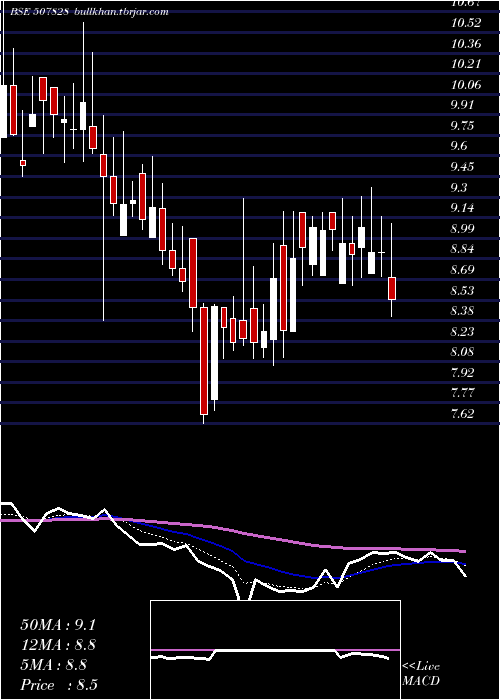
Task: Click the BSE 507828 bullkhan.tbrjar.com header text
Action: 89,12
